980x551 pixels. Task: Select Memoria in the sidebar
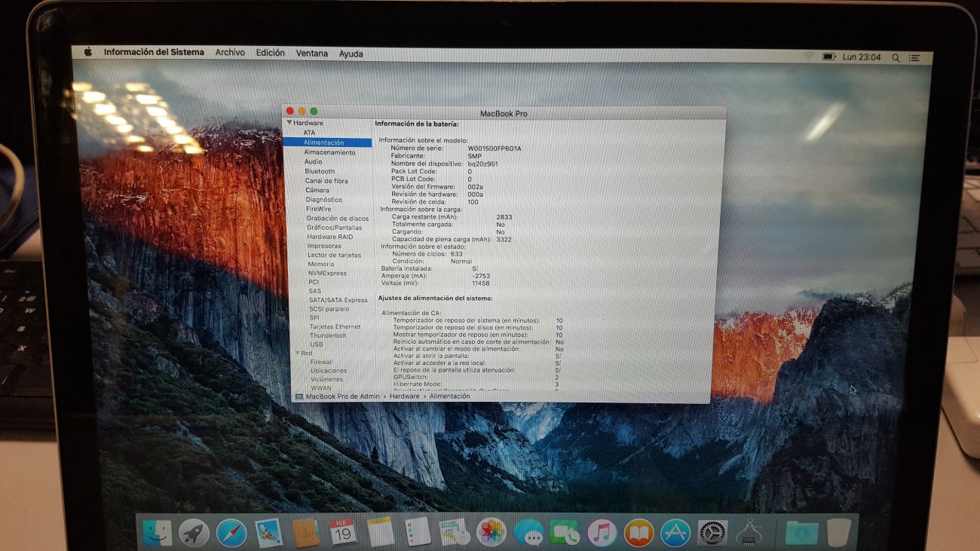[x=320, y=264]
